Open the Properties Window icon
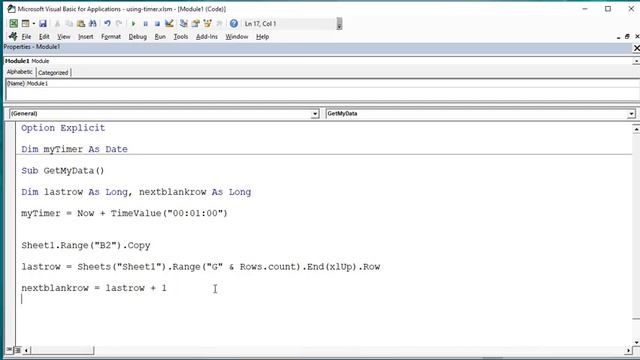 tap(196, 24)
